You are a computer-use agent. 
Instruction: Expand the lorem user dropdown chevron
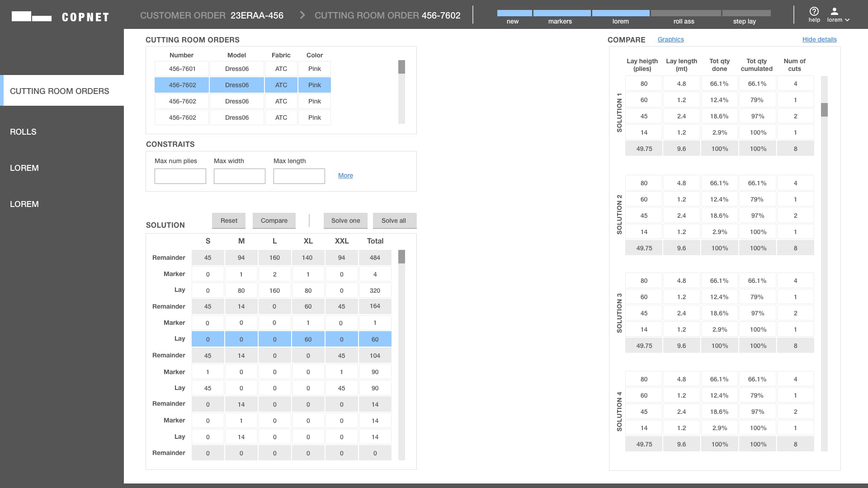pos(847,20)
